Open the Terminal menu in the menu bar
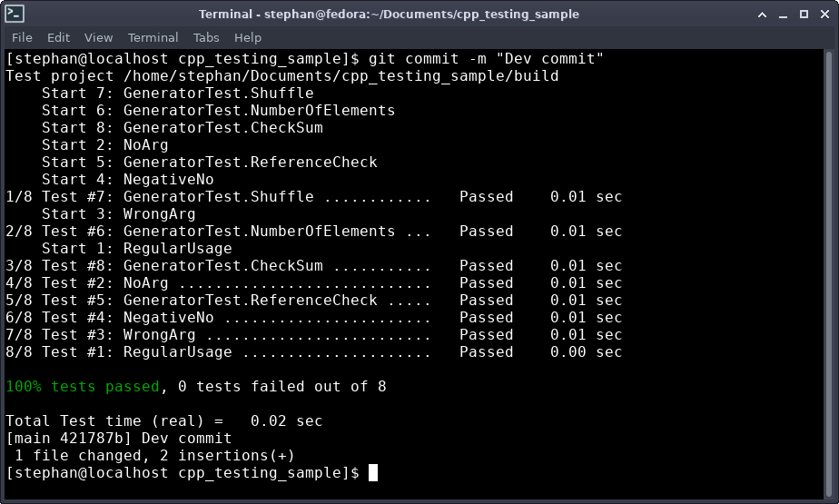Screen dimensions: 839x504 click(153, 37)
